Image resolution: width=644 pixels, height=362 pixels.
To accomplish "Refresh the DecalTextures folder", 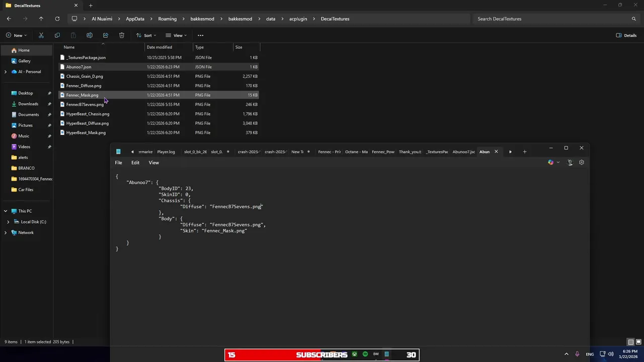I will [57, 19].
